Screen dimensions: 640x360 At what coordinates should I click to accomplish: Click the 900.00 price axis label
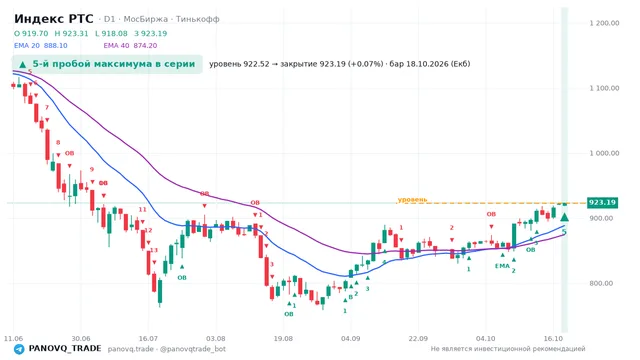601,218
